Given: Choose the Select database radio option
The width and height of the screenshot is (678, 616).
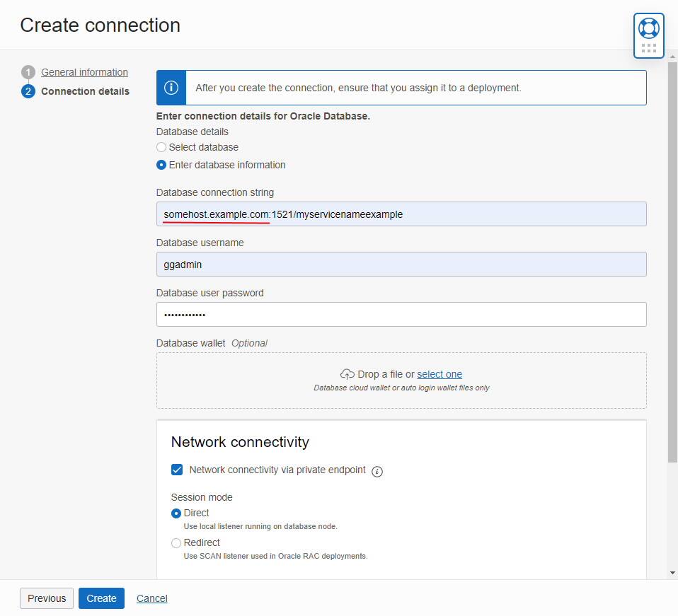Looking at the screenshot, I should tap(161, 147).
